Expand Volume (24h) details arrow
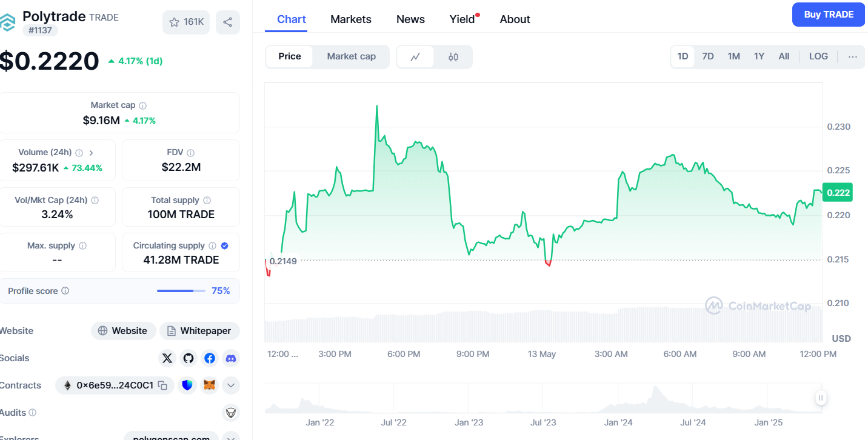The image size is (868, 440). pos(92,153)
